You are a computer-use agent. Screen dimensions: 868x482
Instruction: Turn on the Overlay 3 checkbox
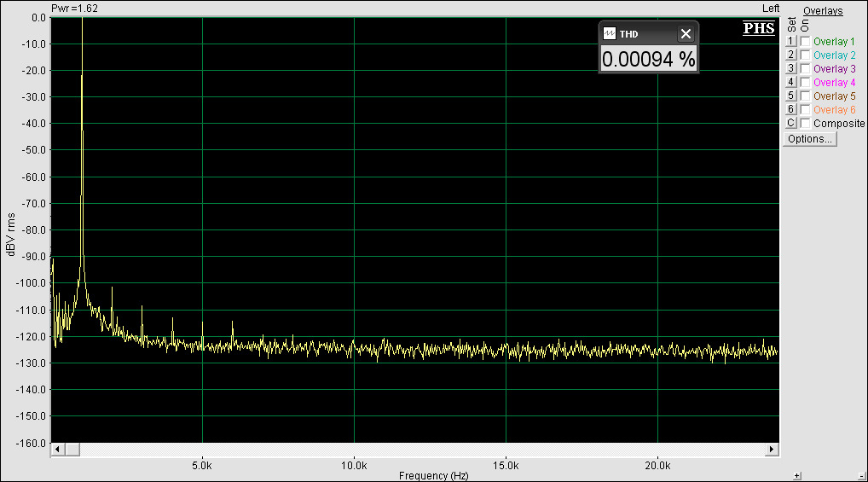pyautogui.click(x=805, y=69)
